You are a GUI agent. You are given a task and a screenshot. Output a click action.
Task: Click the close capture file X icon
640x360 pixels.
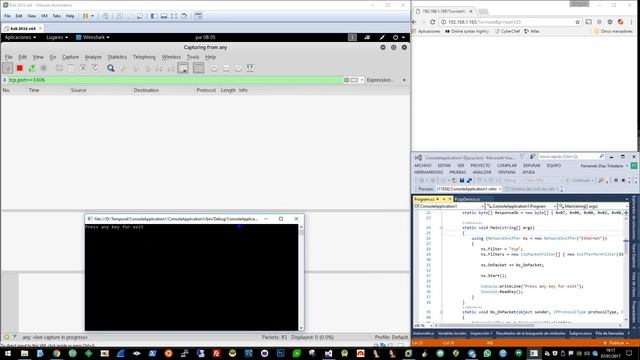[83, 68]
